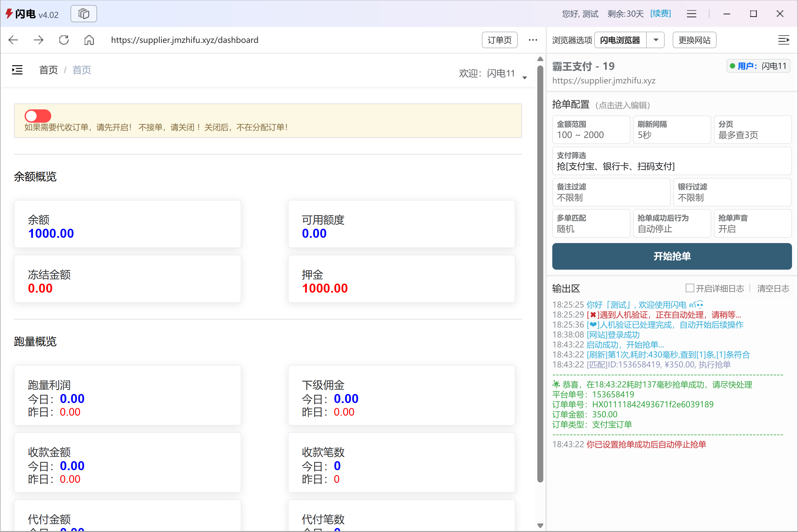Collapse the right side panel icon
Screen dimensions: 798x532
tap(783, 40)
